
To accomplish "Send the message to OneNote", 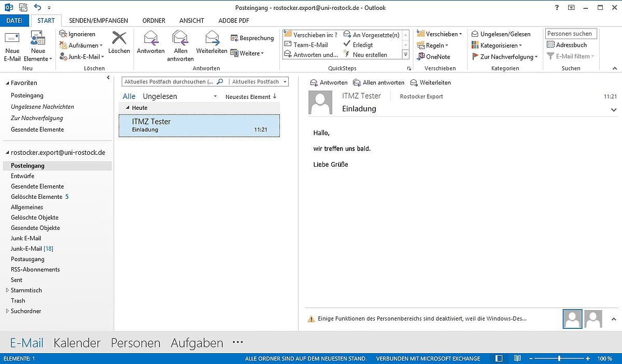I will (x=434, y=56).
